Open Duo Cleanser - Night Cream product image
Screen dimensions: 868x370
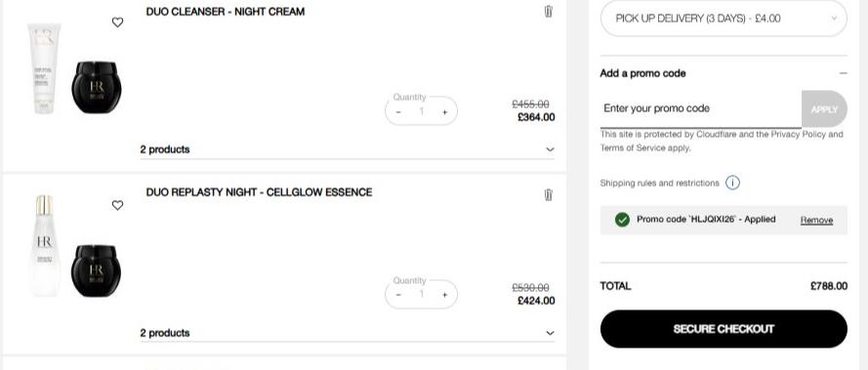tap(73, 68)
